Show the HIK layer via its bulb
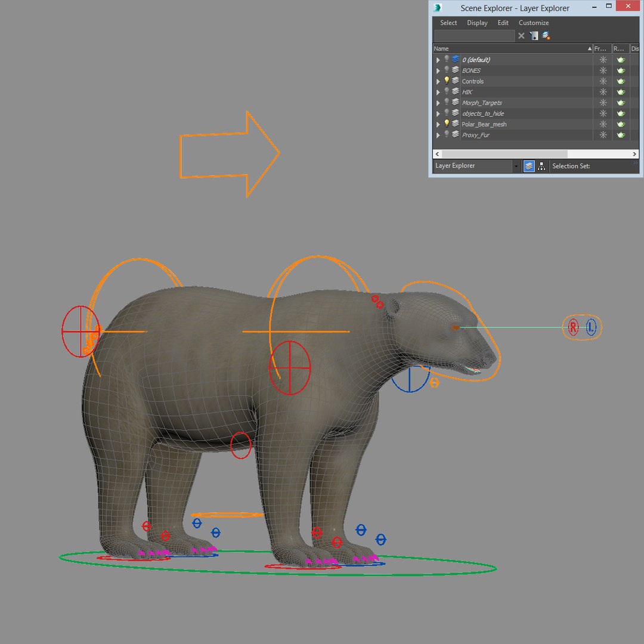 pos(447,91)
